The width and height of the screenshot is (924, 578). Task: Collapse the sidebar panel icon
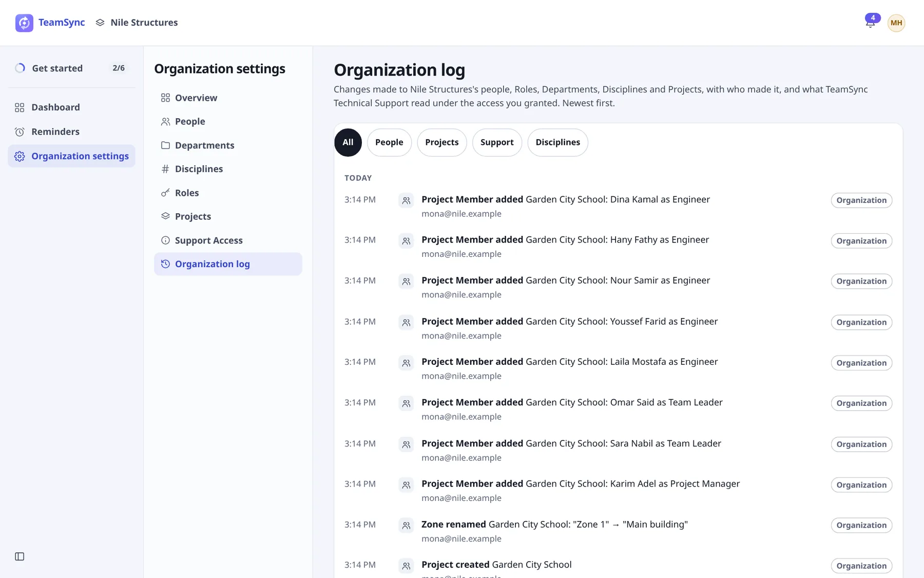[20, 556]
